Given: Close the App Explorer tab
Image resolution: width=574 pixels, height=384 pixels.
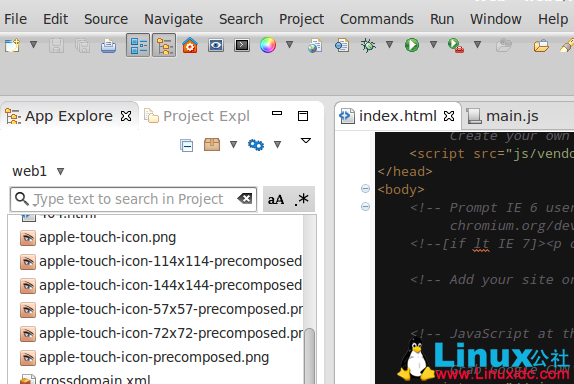Looking at the screenshot, I should click(x=126, y=116).
